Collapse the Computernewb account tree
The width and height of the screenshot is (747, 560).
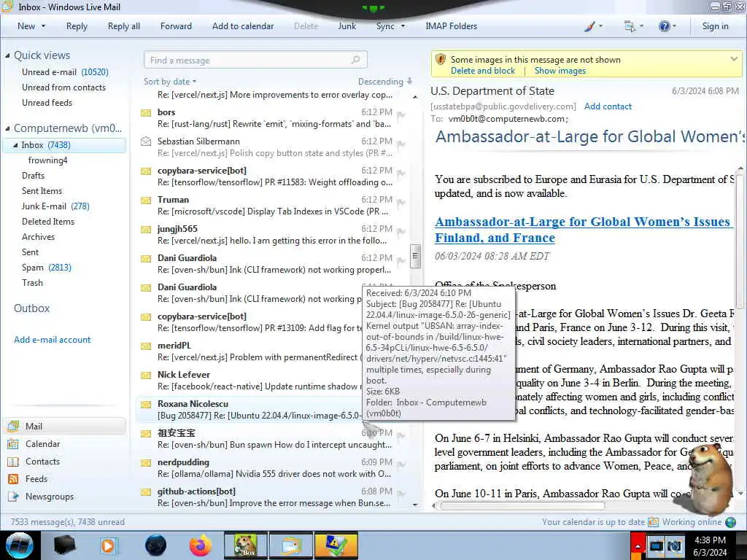point(7,128)
